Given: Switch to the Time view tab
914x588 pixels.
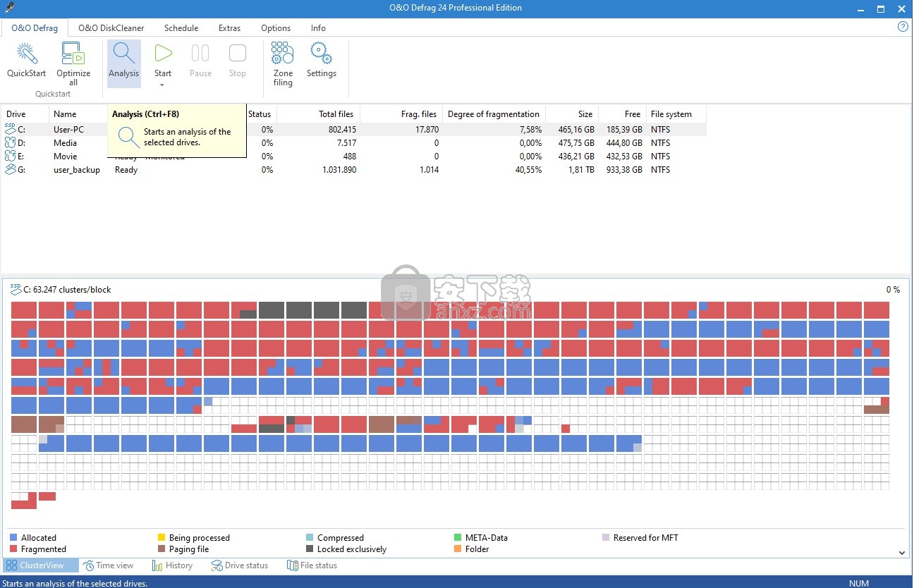Looking at the screenshot, I should (108, 565).
